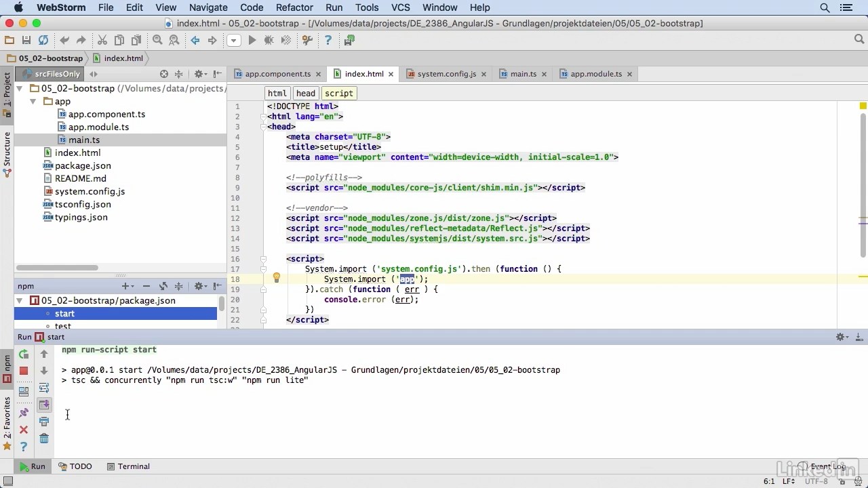The image size is (868, 488).
Task: Click the Run with Coverage icon
Action: [286, 41]
